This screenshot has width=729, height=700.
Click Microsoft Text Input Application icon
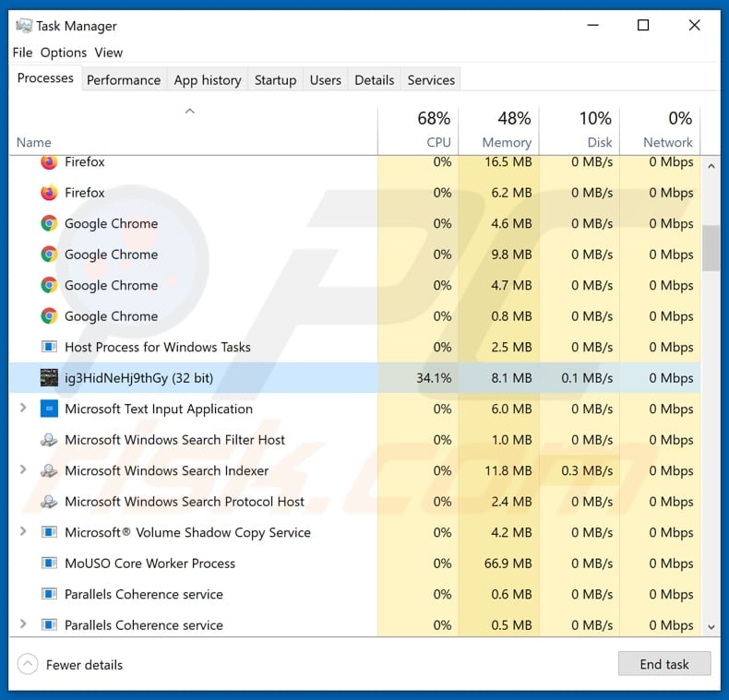click(49, 409)
